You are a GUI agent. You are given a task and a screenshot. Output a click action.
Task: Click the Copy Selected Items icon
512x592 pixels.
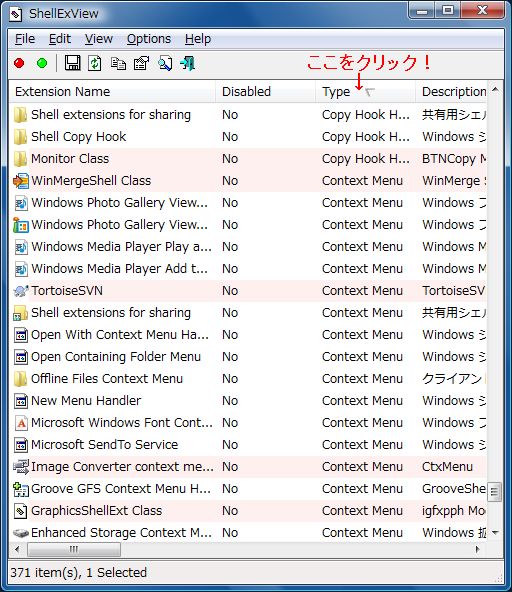coord(118,63)
